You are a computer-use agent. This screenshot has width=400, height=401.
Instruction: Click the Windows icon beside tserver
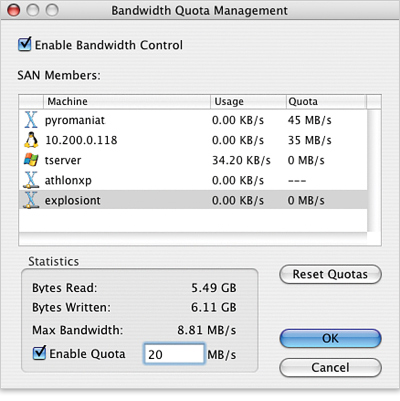point(31,160)
